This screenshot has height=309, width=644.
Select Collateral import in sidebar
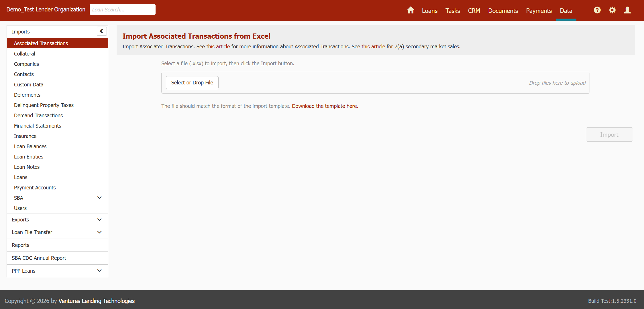[x=25, y=54]
